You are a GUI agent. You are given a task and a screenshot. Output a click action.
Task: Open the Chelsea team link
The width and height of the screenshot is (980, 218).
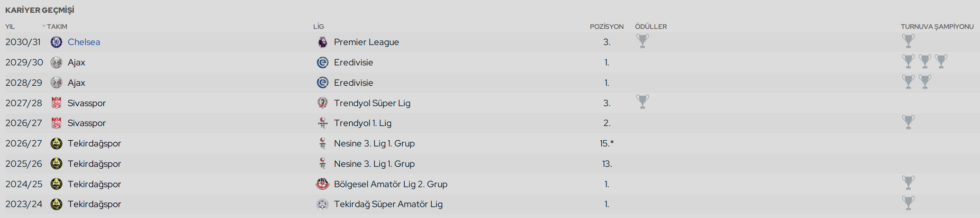click(84, 42)
